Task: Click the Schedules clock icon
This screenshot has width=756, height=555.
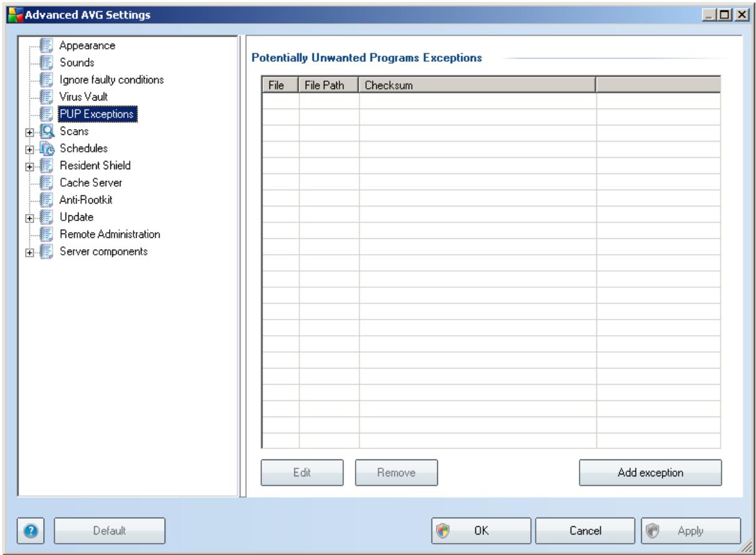Action: (46, 149)
